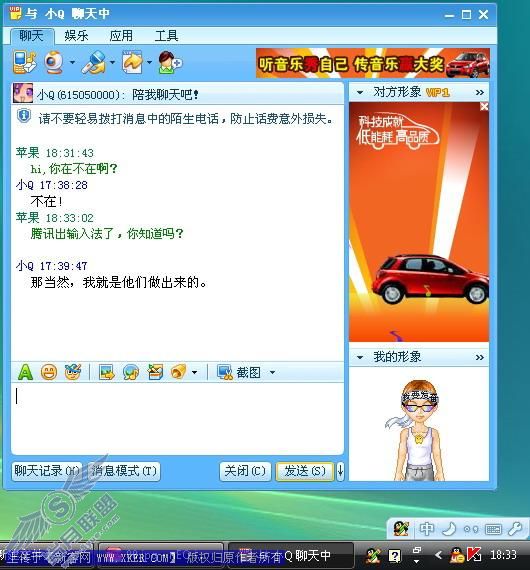Viewport: 530px width, 570px height.
Task: Open IME settings wrench icon
Action: [x=515, y=529]
